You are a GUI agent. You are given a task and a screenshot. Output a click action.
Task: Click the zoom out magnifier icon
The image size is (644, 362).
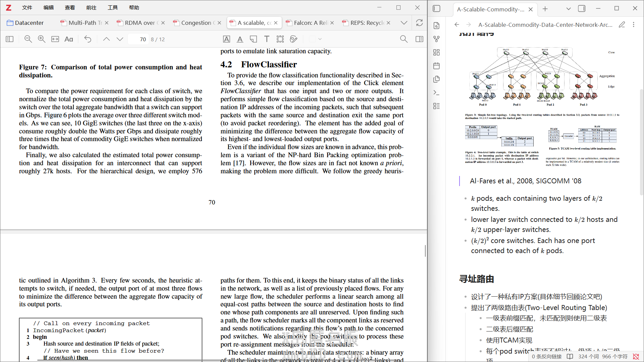(x=28, y=39)
